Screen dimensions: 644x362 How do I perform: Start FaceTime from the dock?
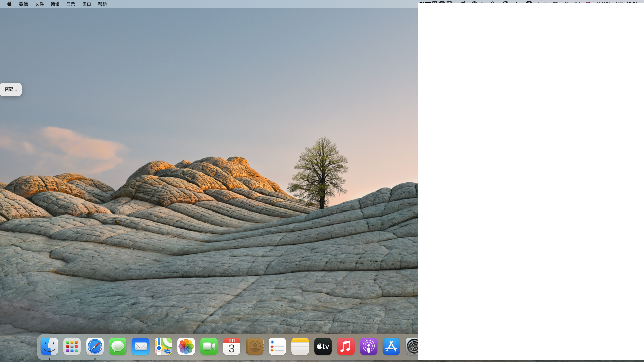(x=209, y=347)
